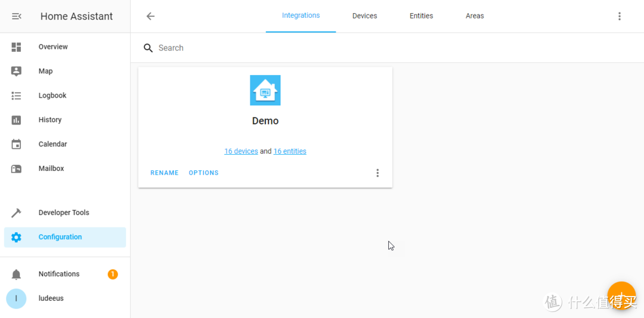Focus the Search integrations field
This screenshot has width=644, height=318.
(298, 48)
